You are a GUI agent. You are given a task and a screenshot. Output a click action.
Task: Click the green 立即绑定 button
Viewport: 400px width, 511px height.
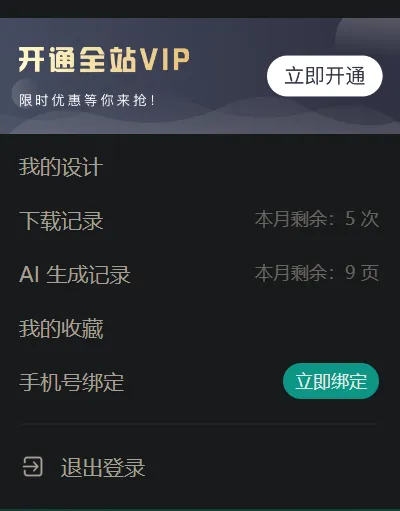[x=331, y=381]
